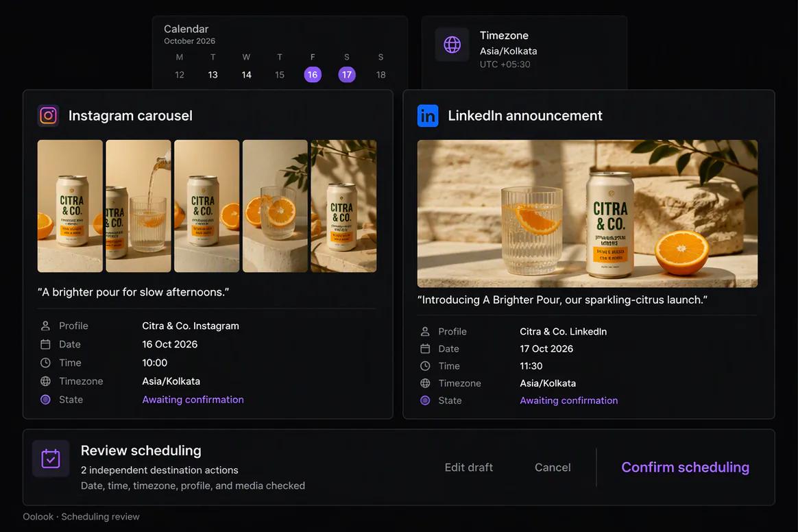798x532 pixels.
Task: Select October 17 in the calendar
Action: [347, 75]
